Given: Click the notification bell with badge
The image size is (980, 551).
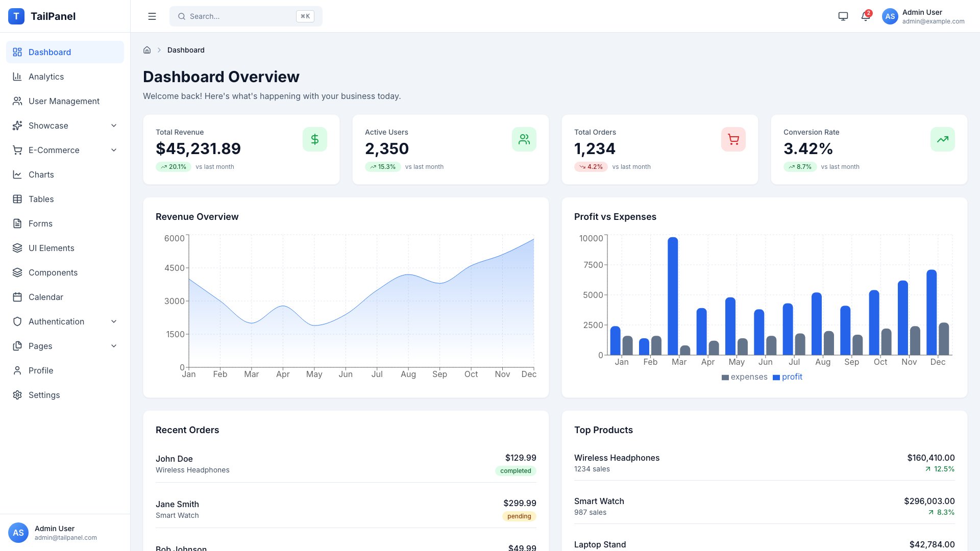Looking at the screenshot, I should [865, 16].
